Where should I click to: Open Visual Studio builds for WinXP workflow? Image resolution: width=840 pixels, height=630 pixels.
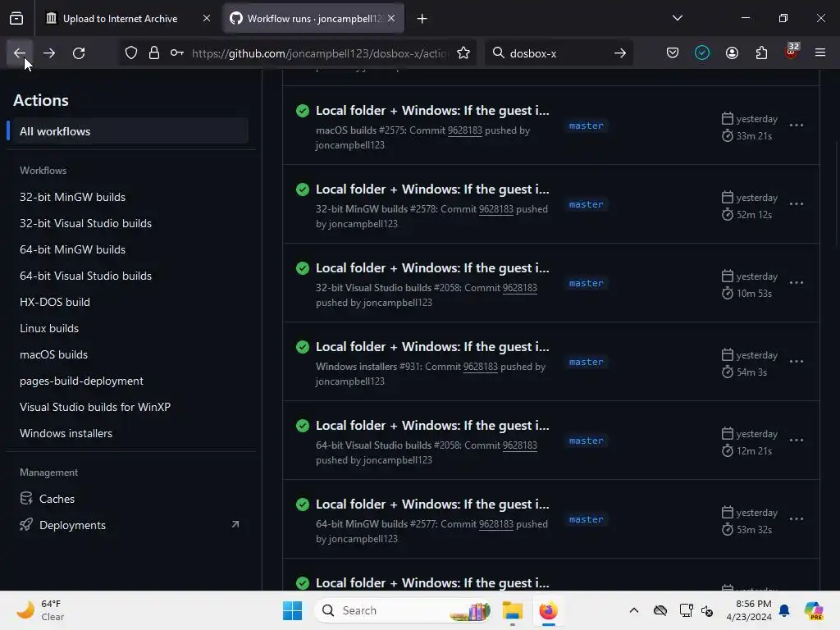coord(95,407)
